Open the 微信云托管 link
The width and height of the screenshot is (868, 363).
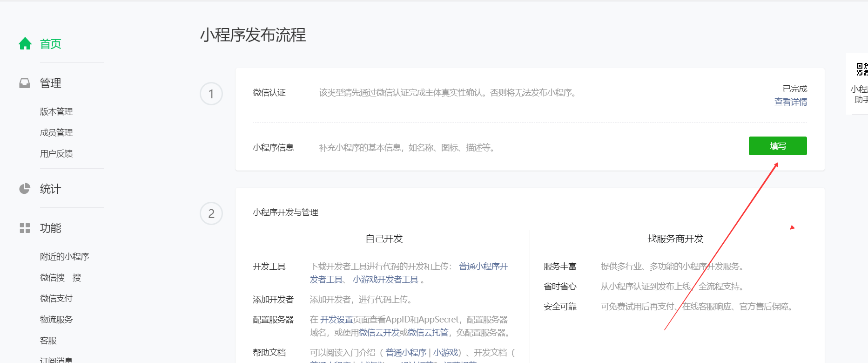click(x=428, y=332)
